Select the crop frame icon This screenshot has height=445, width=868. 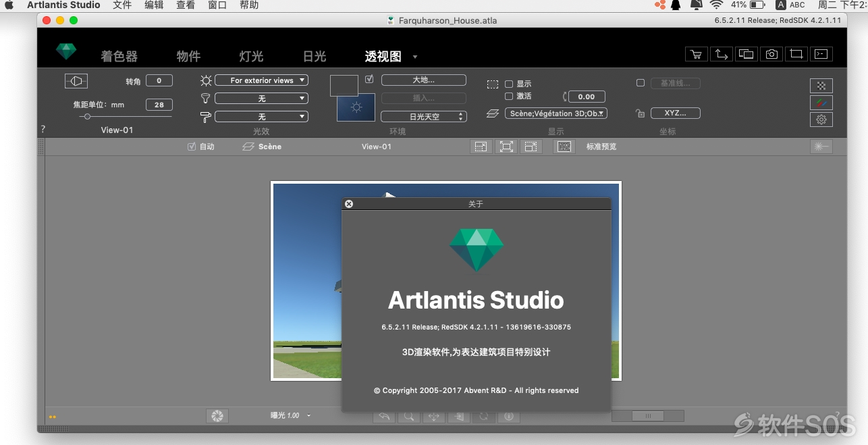click(x=796, y=55)
